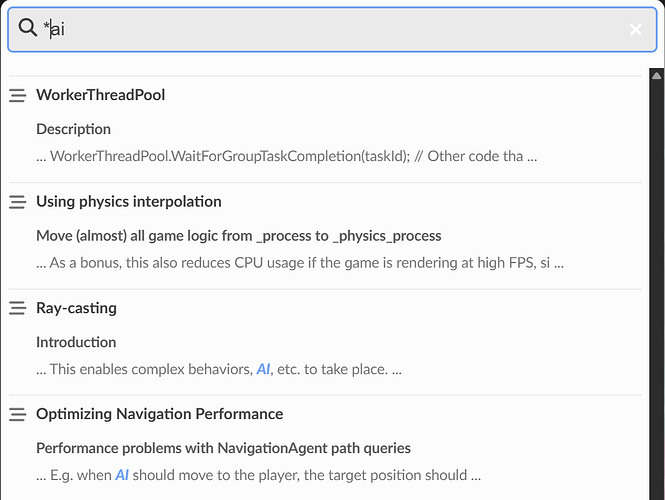Jump to Ray-casting's Introduction section

tap(76, 342)
